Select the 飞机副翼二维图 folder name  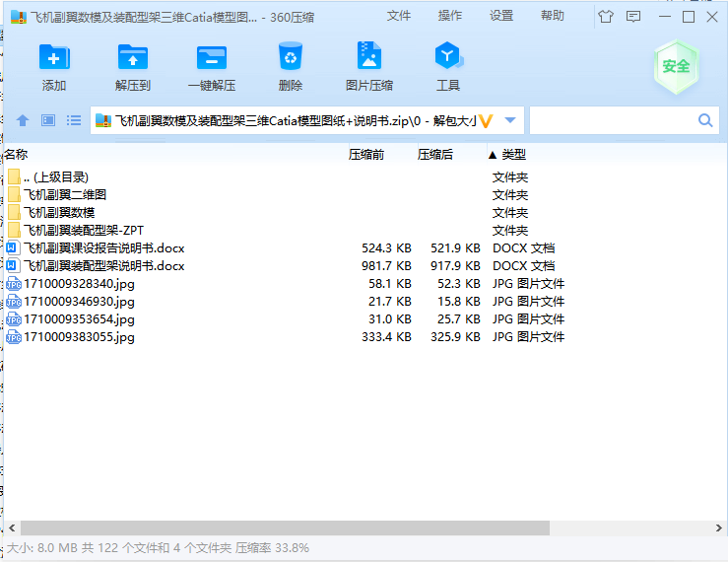(65, 195)
